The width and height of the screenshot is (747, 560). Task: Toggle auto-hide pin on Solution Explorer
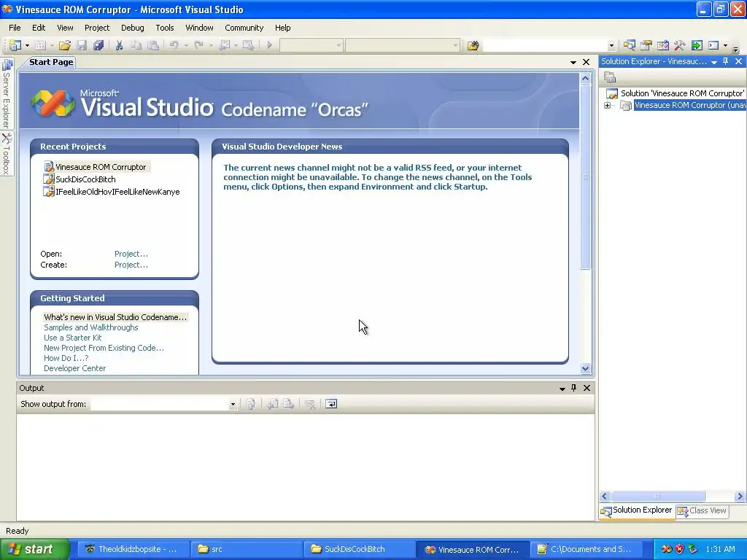tap(726, 61)
